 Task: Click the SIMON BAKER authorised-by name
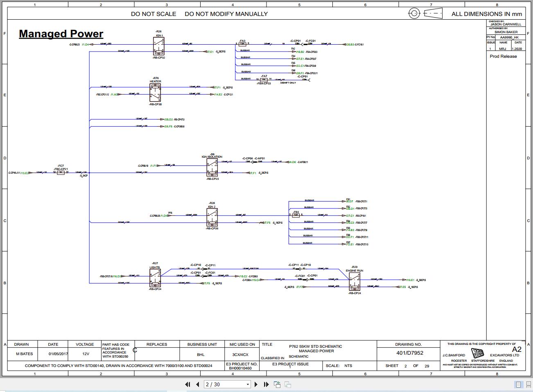click(x=506, y=32)
